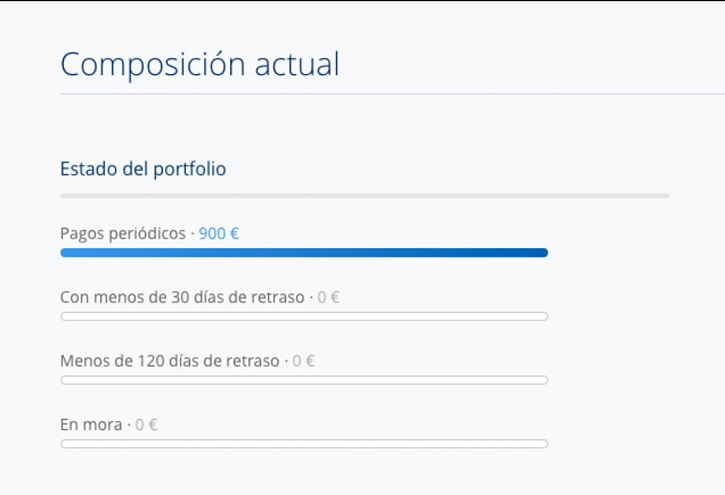Click the En mora label

(x=91, y=425)
